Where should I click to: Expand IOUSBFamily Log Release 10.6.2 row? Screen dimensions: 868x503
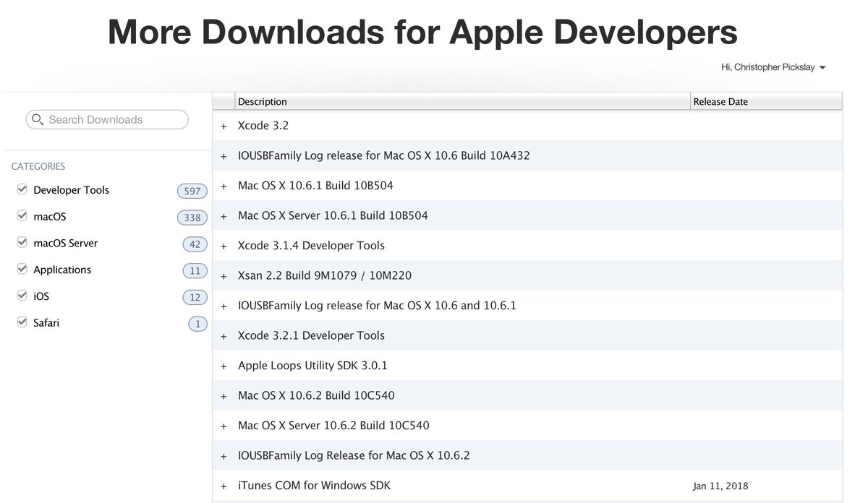pos(224,456)
